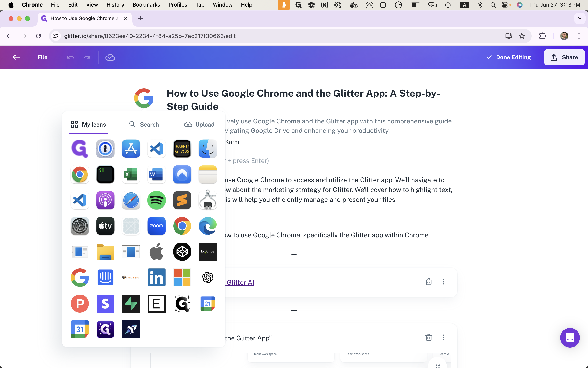Choose the Podcasts icon
The width and height of the screenshot is (588, 368).
click(x=105, y=200)
